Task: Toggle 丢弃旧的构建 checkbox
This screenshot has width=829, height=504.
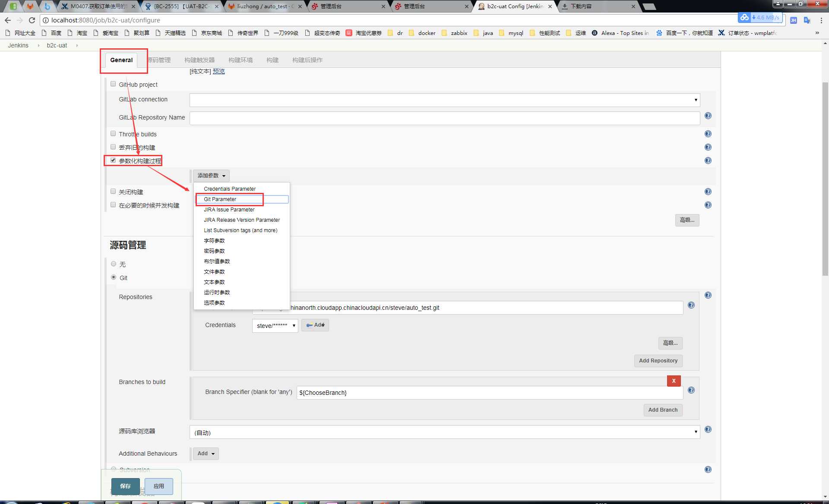Action: [113, 147]
